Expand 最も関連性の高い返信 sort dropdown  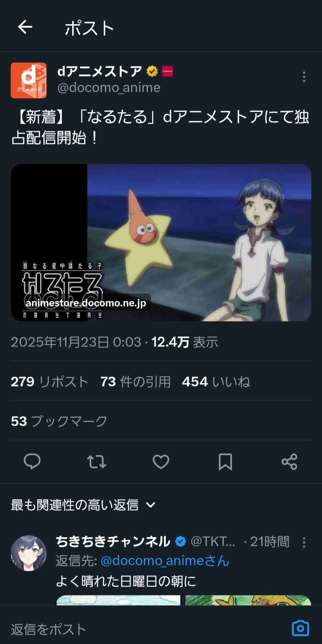[83, 505]
